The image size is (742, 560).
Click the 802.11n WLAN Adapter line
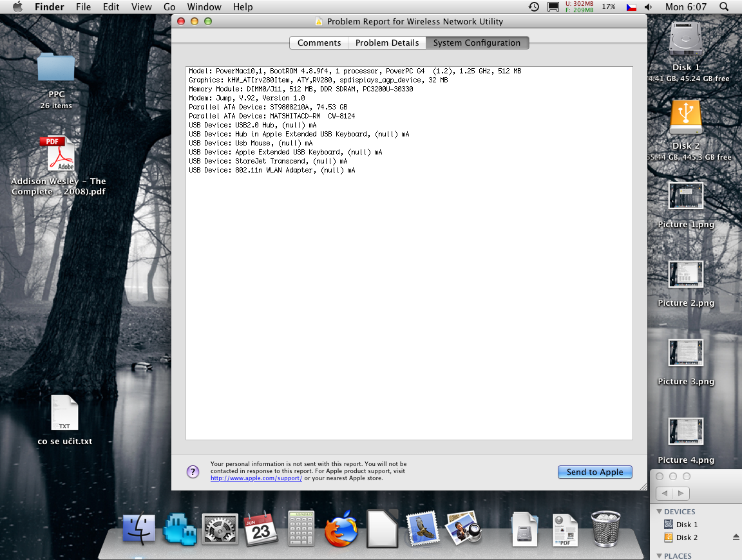(272, 170)
